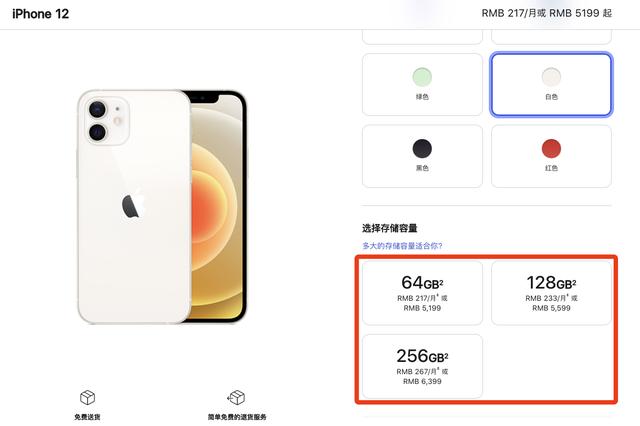Select the green color swatch
640x426 pixels.
(x=422, y=77)
